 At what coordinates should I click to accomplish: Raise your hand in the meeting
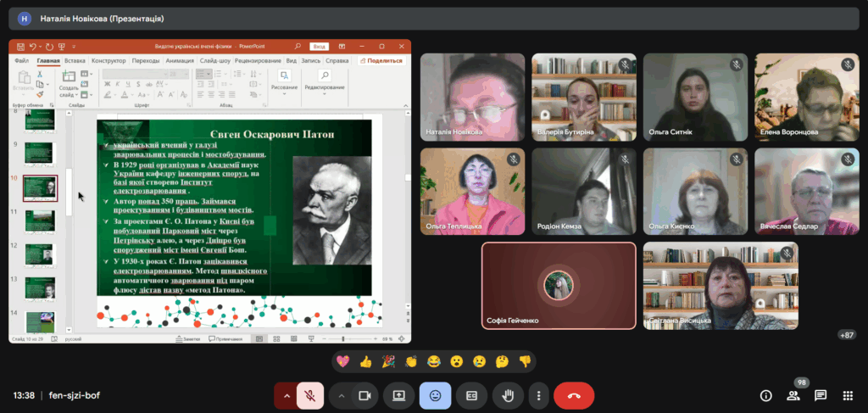pos(508,395)
